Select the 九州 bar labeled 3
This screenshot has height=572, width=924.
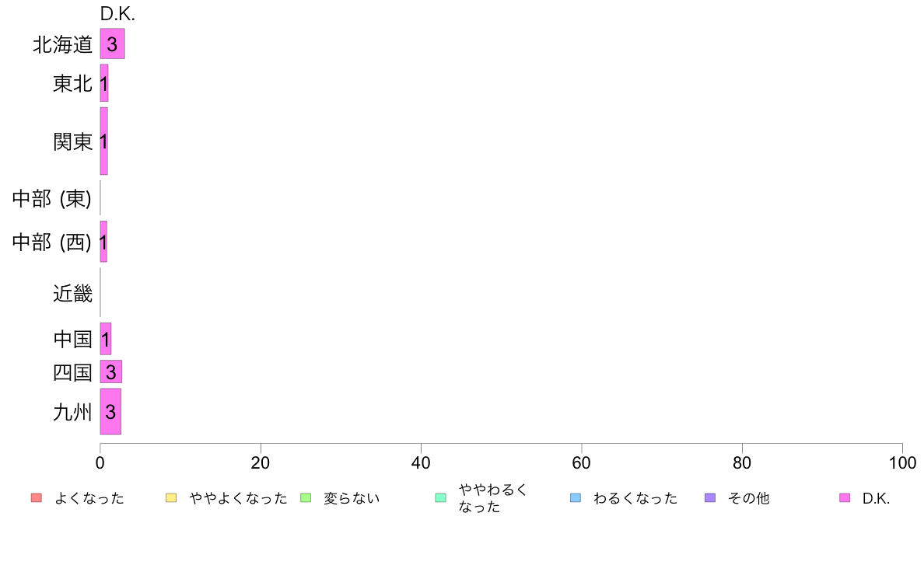(110, 411)
